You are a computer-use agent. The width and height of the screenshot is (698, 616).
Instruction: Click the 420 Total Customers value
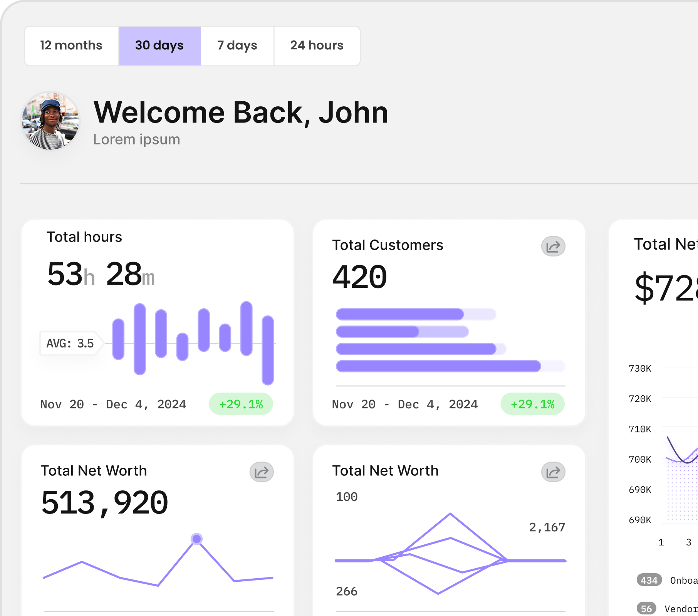click(x=359, y=276)
